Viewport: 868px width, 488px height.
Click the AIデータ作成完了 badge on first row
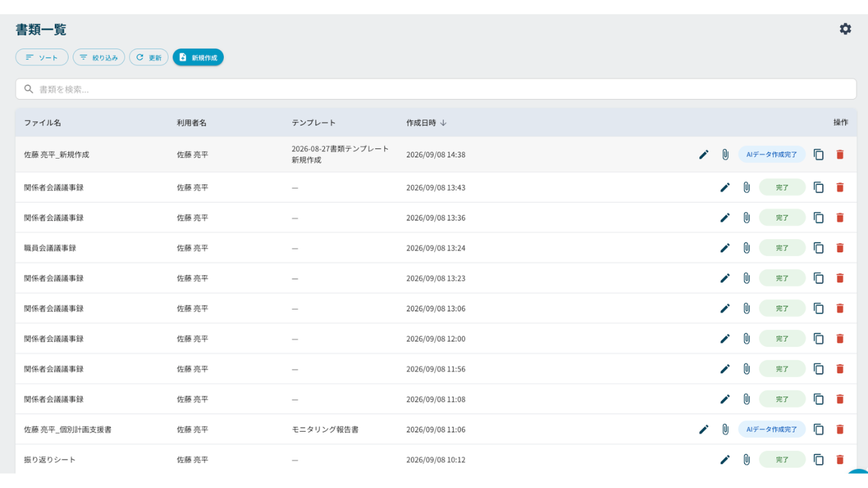[x=772, y=155]
